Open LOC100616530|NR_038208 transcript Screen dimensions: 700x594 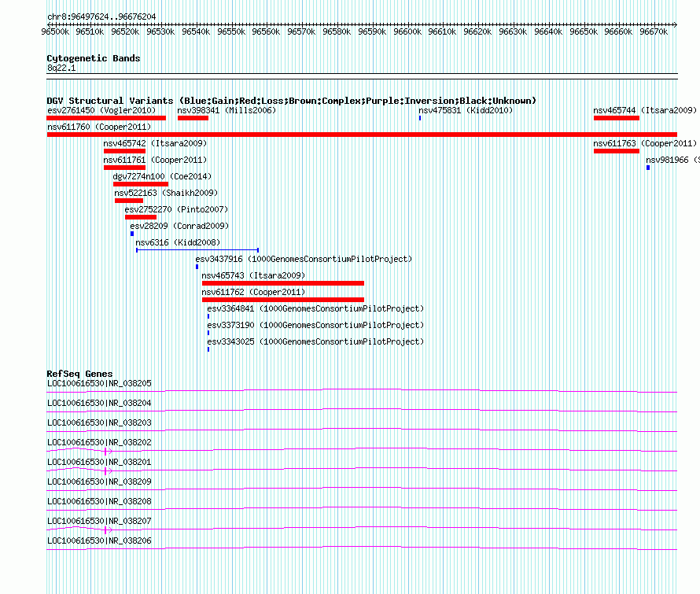pos(99,501)
